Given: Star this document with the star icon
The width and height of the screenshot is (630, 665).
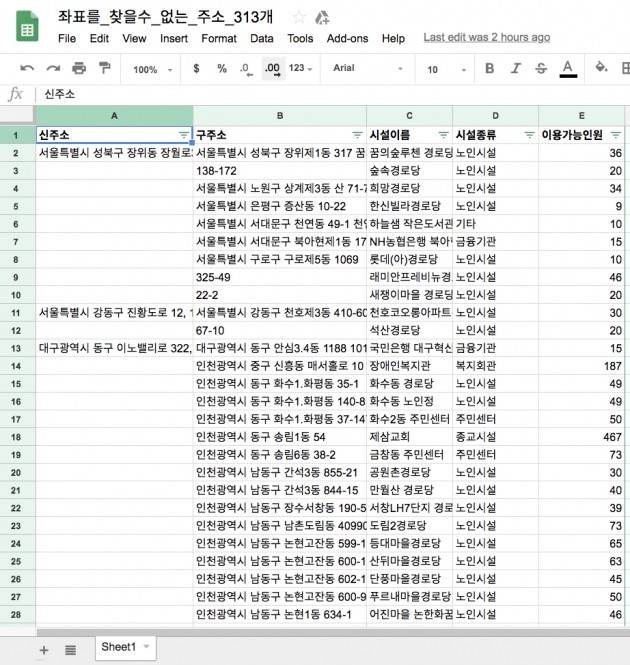Looking at the screenshot, I should [x=299, y=17].
